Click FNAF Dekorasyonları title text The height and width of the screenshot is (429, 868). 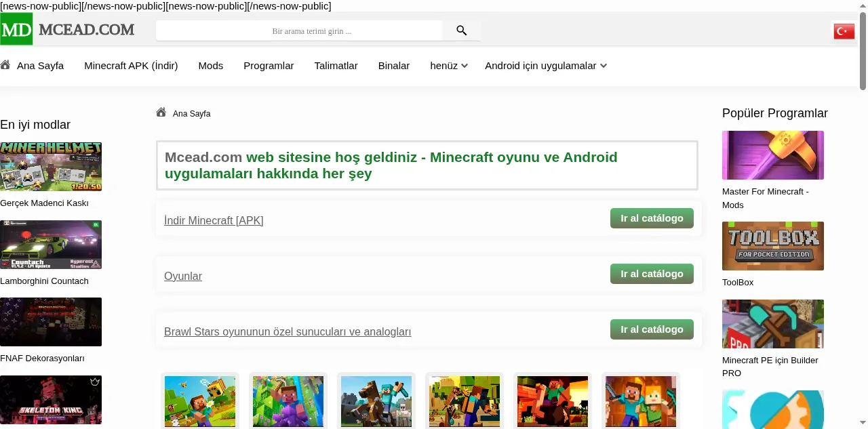[42, 359]
